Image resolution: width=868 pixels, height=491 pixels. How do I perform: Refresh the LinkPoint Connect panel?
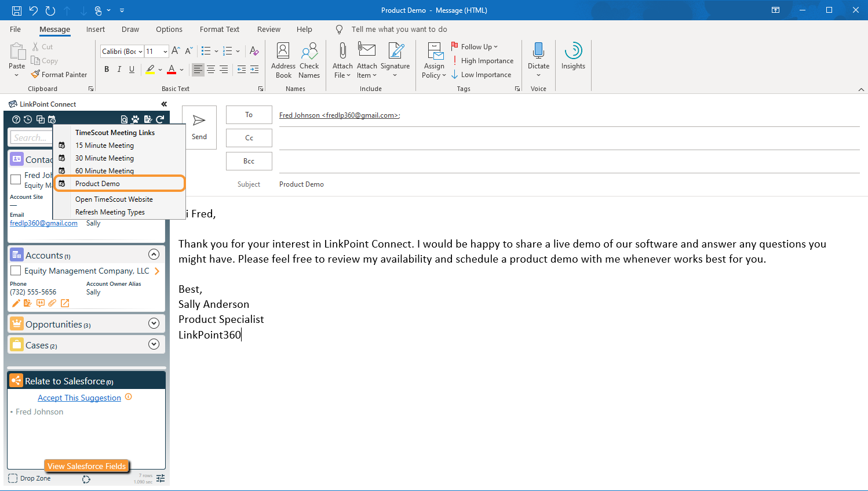point(160,119)
